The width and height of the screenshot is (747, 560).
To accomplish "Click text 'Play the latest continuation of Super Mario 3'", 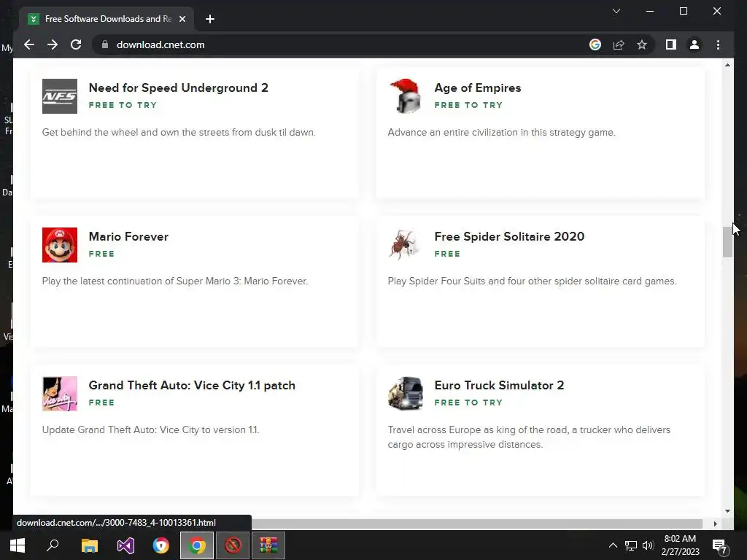I will pos(141,281).
